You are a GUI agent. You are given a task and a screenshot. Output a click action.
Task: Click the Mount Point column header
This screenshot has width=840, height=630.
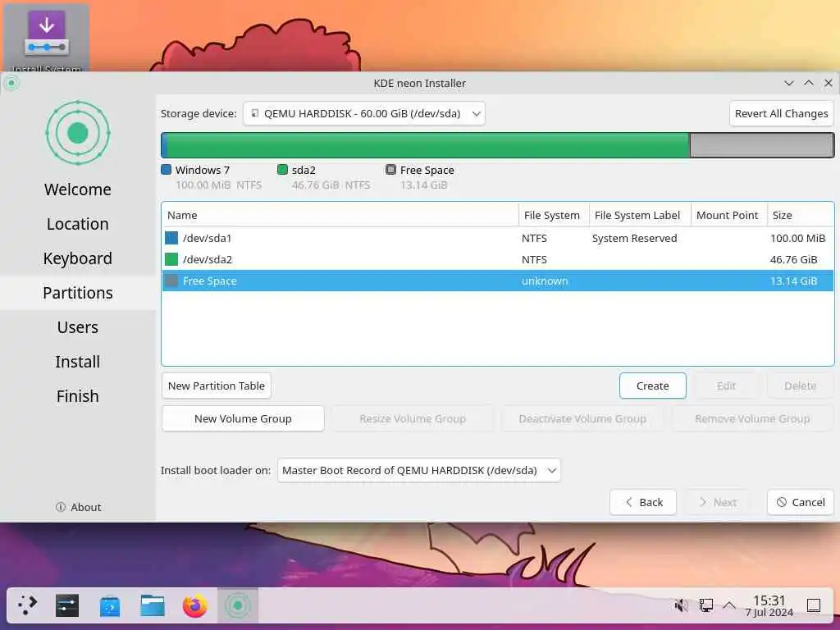[729, 215]
